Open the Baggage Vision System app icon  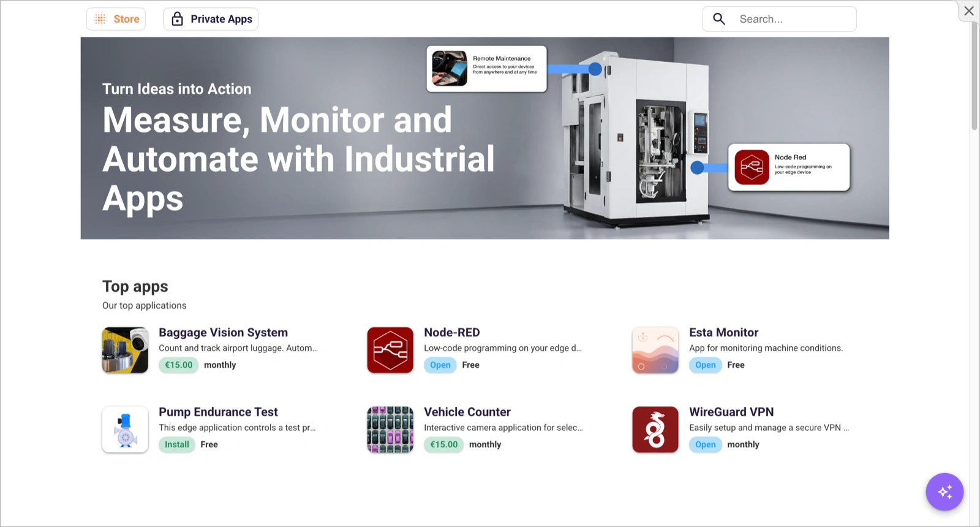pyautogui.click(x=125, y=350)
